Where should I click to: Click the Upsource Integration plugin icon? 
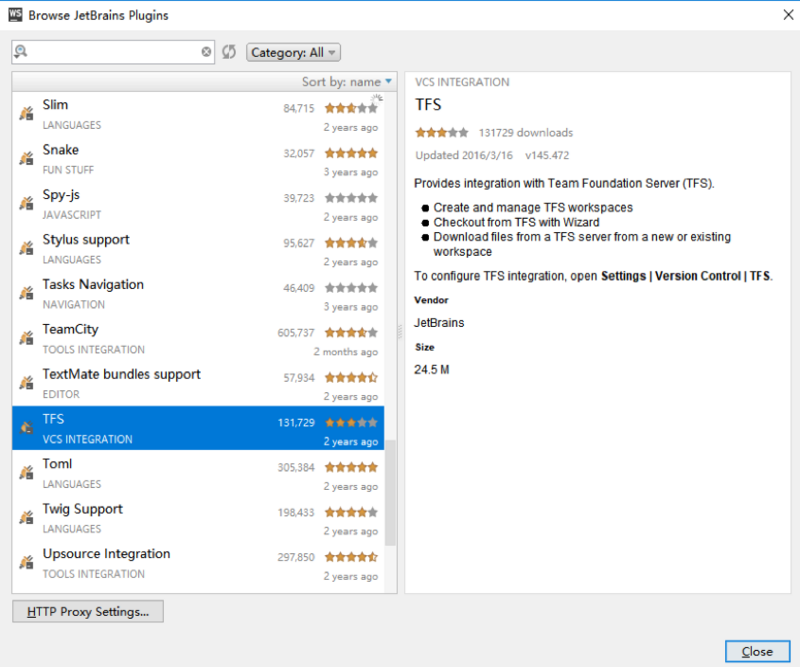coord(27,562)
